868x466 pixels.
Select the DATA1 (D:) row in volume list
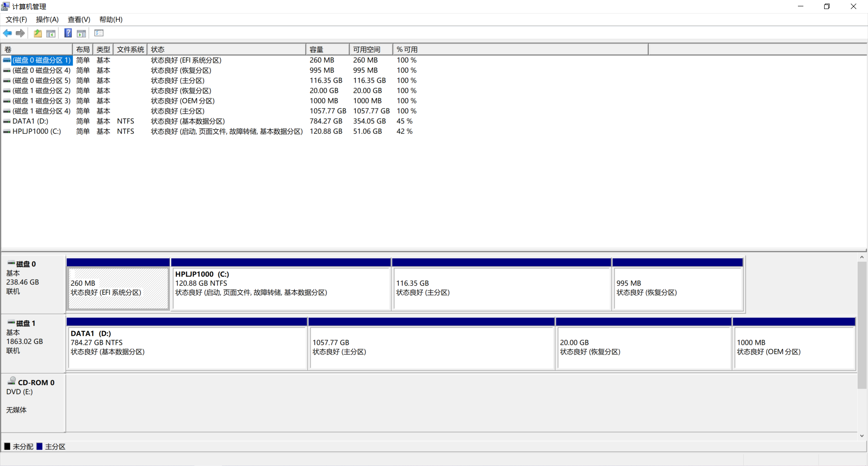click(x=30, y=121)
